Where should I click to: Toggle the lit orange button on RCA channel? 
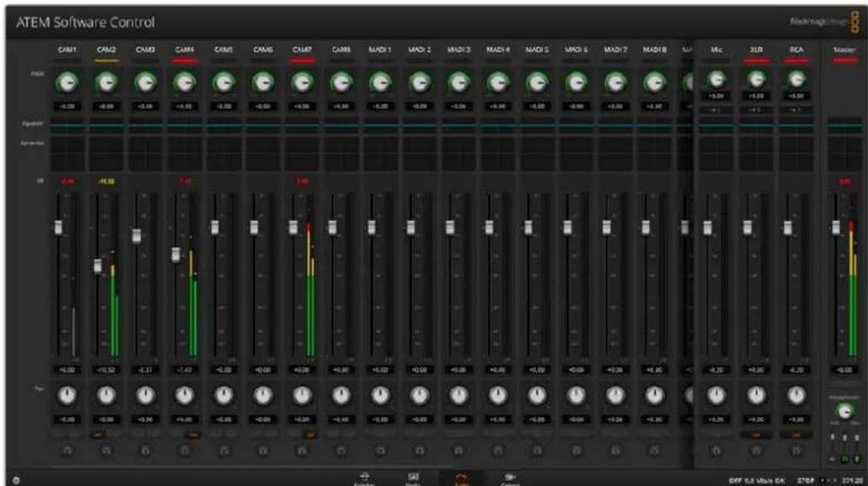tap(796, 435)
